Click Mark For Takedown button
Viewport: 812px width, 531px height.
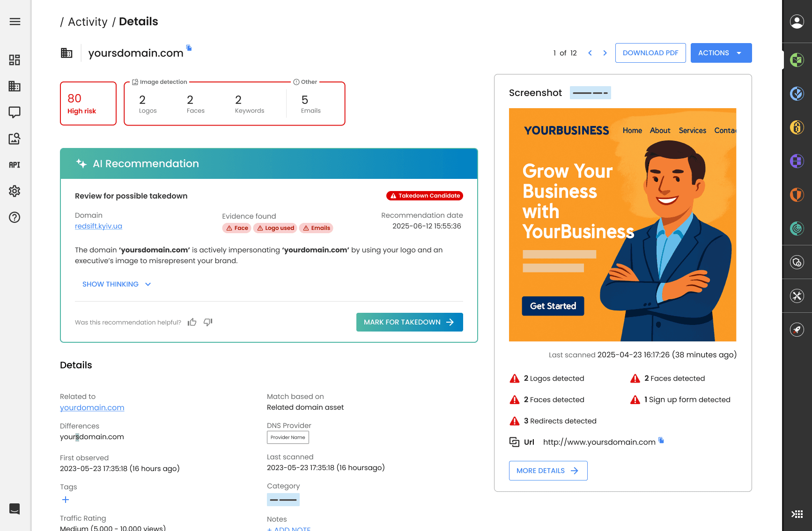point(409,322)
